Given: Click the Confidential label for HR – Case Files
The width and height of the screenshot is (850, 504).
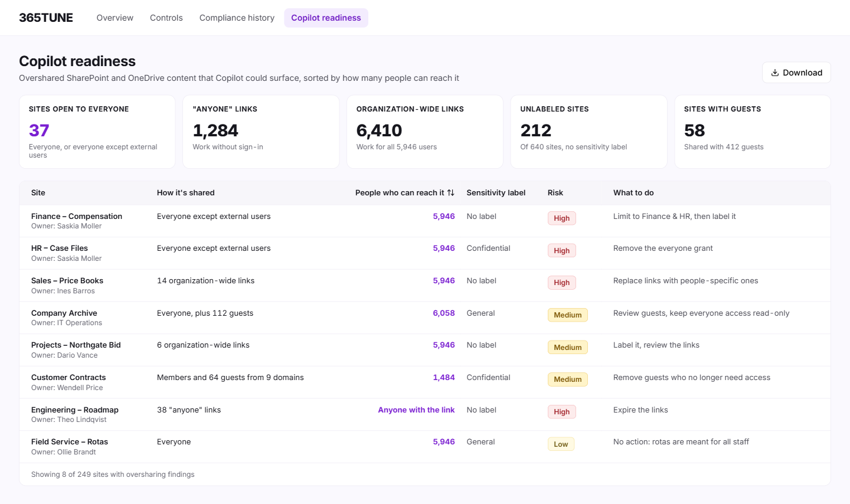Looking at the screenshot, I should click(x=489, y=248).
